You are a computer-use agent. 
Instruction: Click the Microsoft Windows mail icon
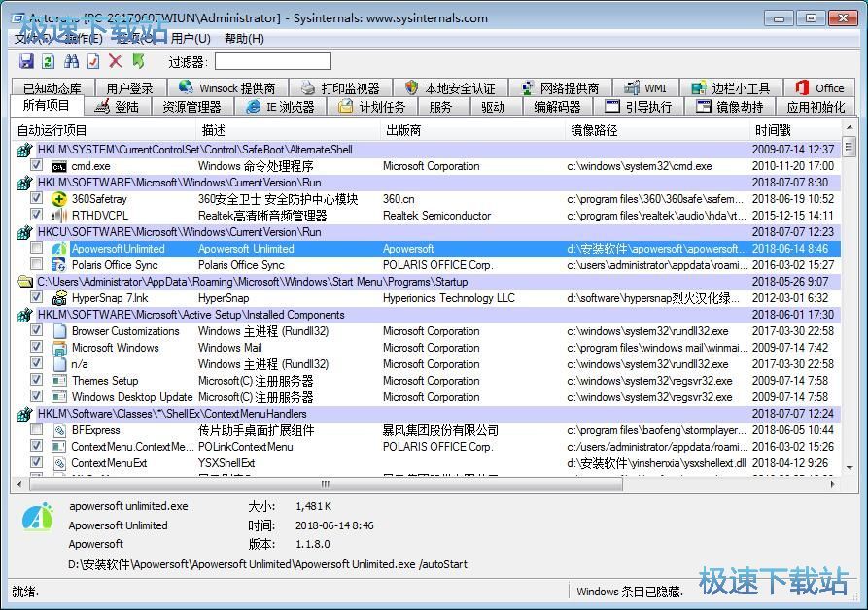[x=59, y=348]
